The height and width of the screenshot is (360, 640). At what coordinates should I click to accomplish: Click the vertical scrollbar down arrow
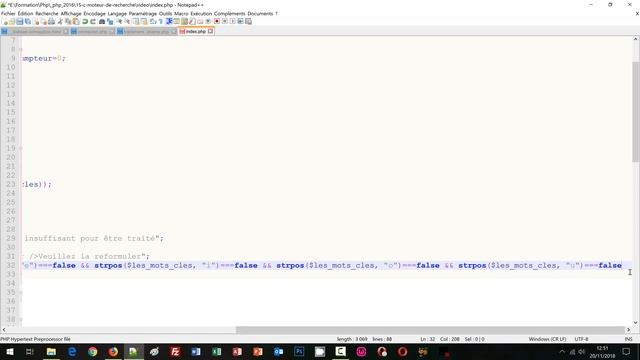[x=636, y=322]
